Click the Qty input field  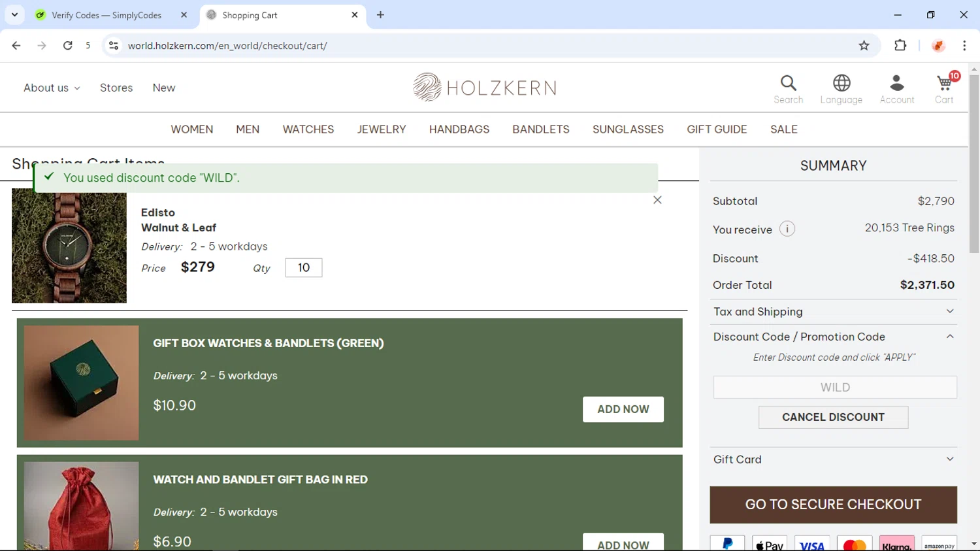pyautogui.click(x=304, y=268)
